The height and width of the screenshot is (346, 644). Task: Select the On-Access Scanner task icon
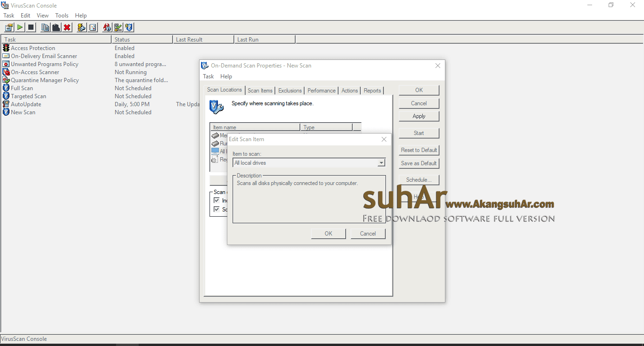point(6,72)
